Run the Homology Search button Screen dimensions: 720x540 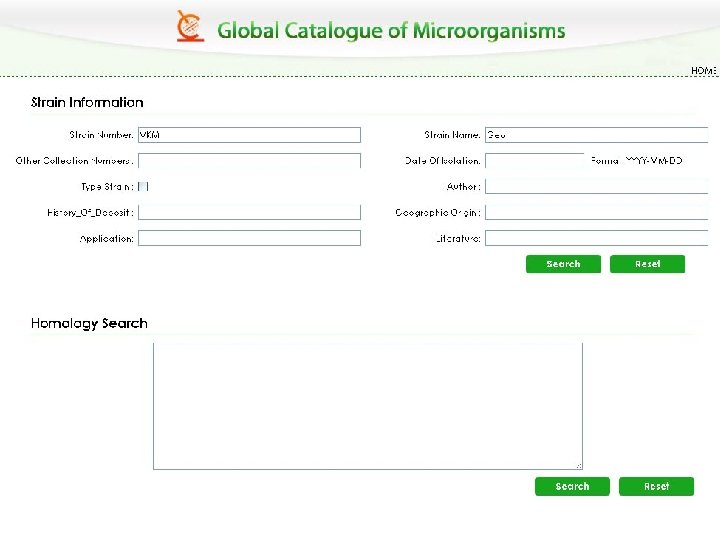tap(572, 487)
